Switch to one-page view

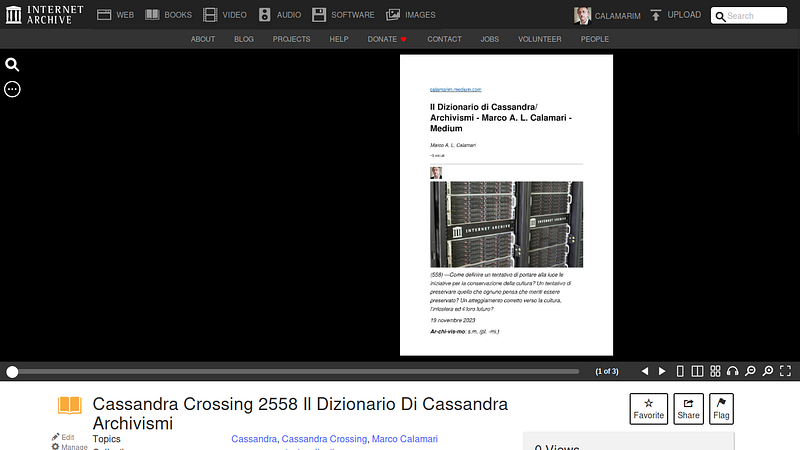click(680, 371)
